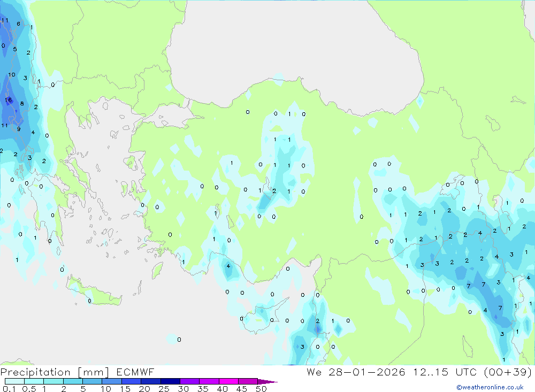The width and height of the screenshot is (535, 392).
Task: Select the '6' map value at top left
Action: coord(18,24)
